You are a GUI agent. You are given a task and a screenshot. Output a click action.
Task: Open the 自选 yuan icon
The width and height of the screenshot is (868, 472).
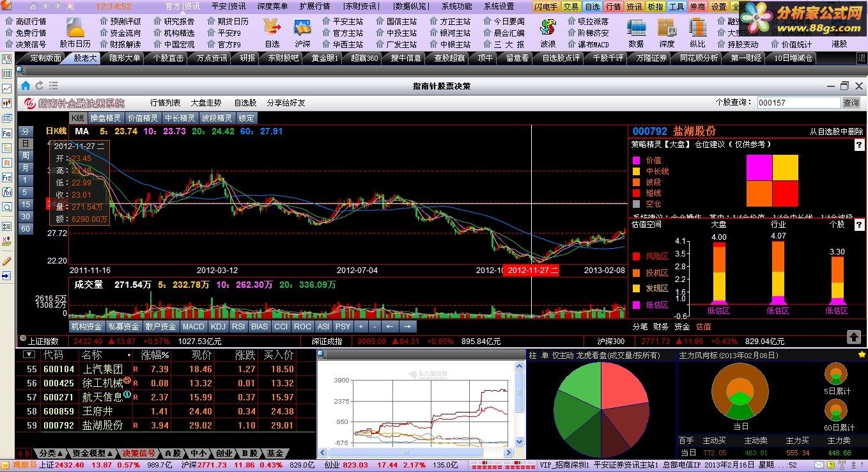click(272, 28)
